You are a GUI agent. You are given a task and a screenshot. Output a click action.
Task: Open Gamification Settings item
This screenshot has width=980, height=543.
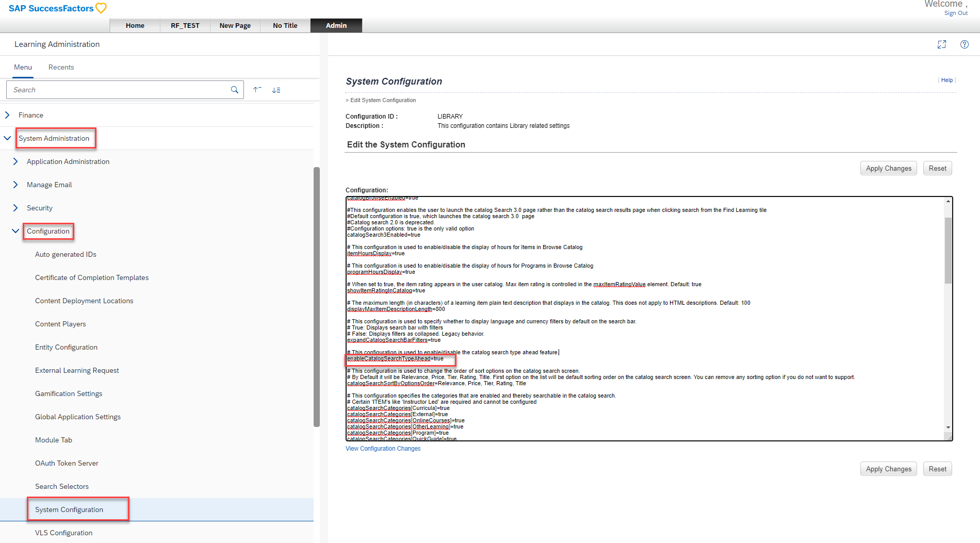[x=69, y=393]
